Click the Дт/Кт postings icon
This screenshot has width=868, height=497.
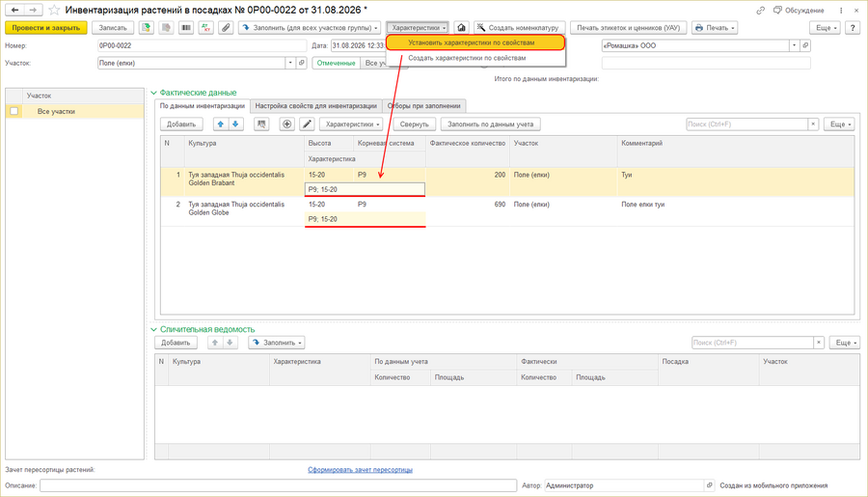tap(206, 28)
